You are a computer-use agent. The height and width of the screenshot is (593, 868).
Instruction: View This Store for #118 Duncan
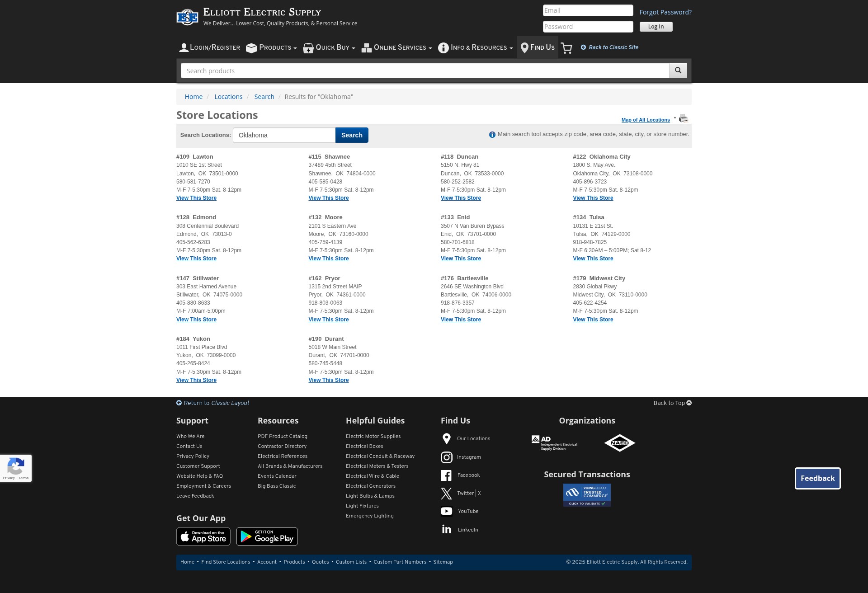click(461, 198)
